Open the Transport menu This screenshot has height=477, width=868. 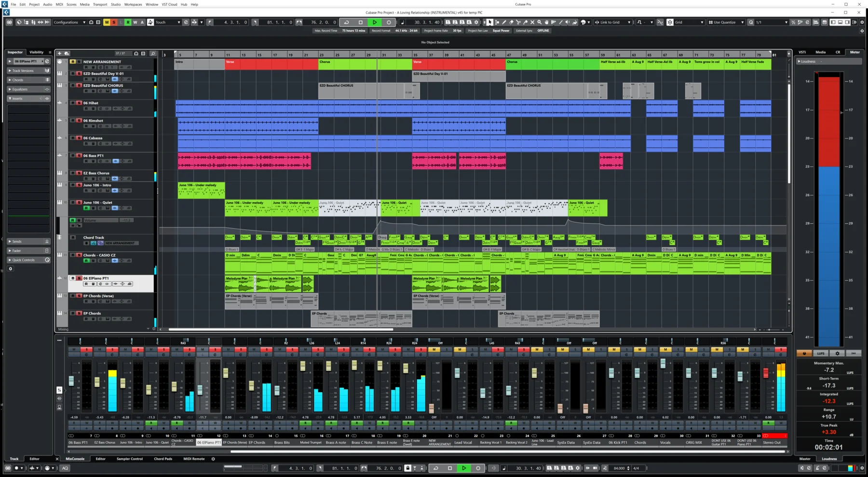click(x=100, y=4)
